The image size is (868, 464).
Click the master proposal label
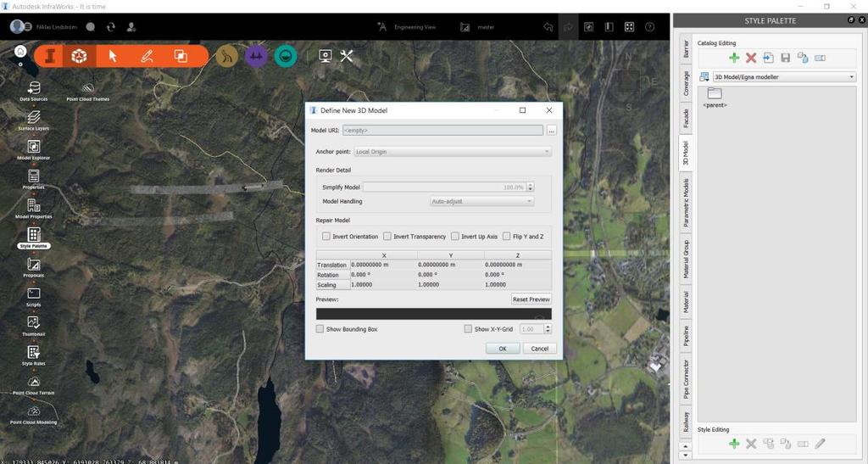click(x=486, y=27)
